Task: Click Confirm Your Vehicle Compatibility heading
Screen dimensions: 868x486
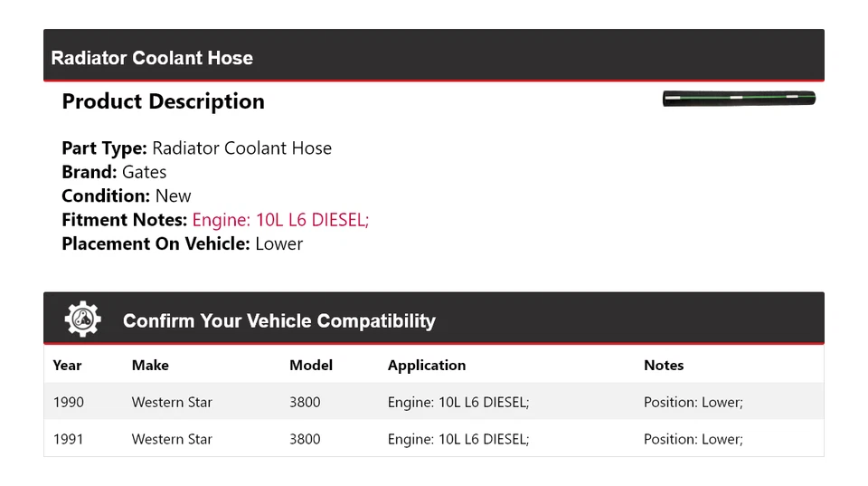Action: point(278,321)
